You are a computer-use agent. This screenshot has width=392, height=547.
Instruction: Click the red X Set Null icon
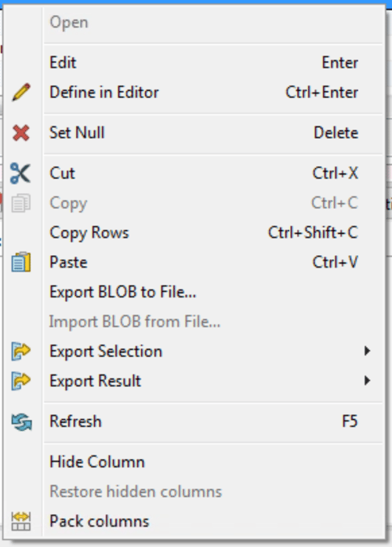pos(21,133)
